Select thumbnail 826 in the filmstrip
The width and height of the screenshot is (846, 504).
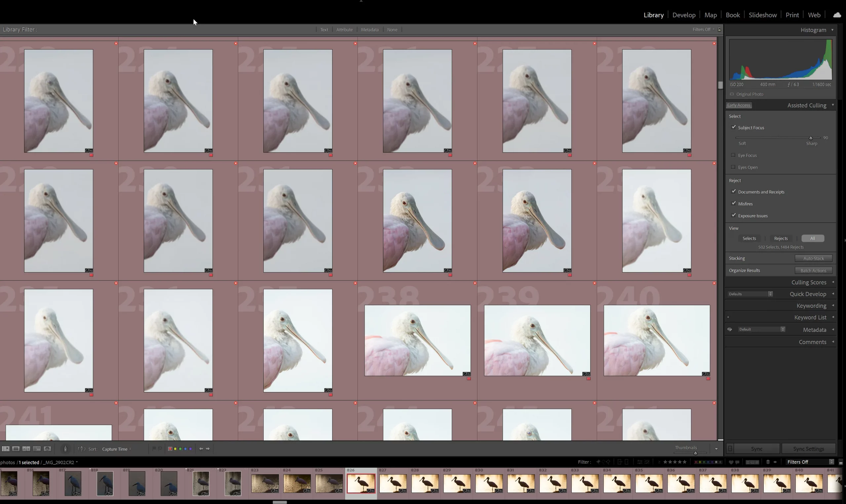(x=361, y=484)
